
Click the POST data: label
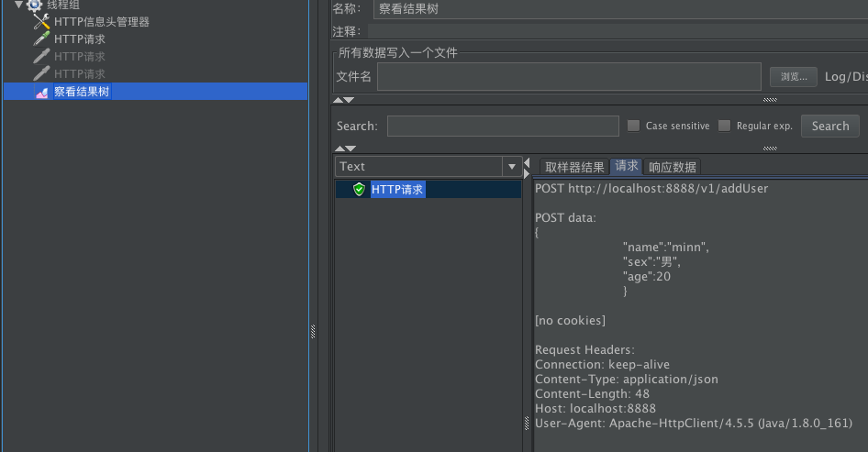[x=565, y=218]
